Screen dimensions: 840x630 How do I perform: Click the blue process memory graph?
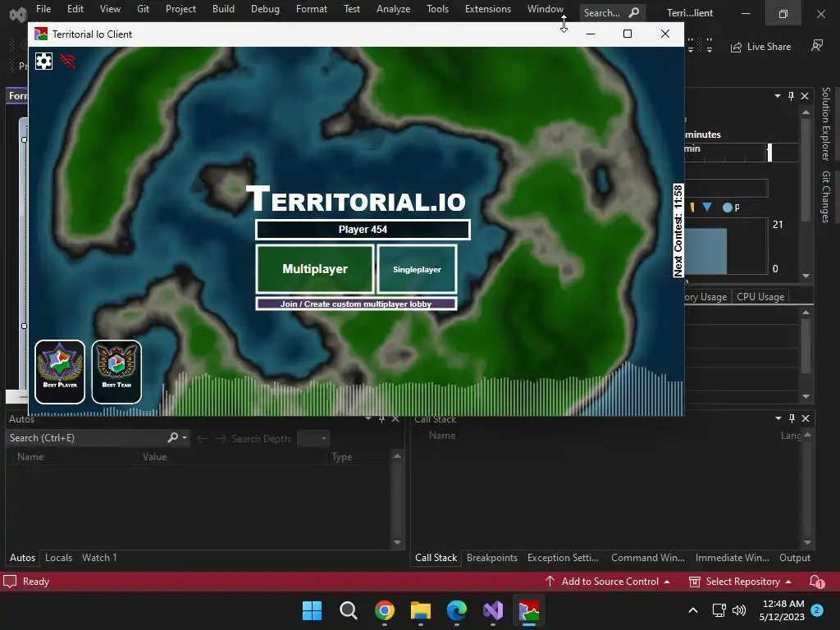705,251
